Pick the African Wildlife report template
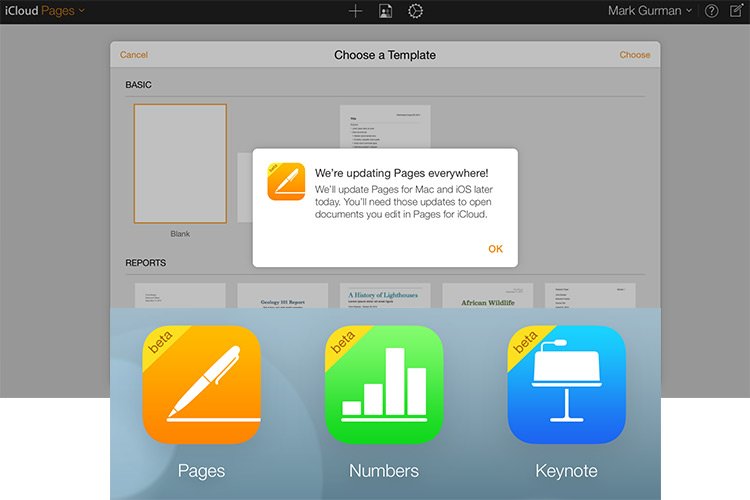Viewport: 750px width, 500px height. coord(487,295)
